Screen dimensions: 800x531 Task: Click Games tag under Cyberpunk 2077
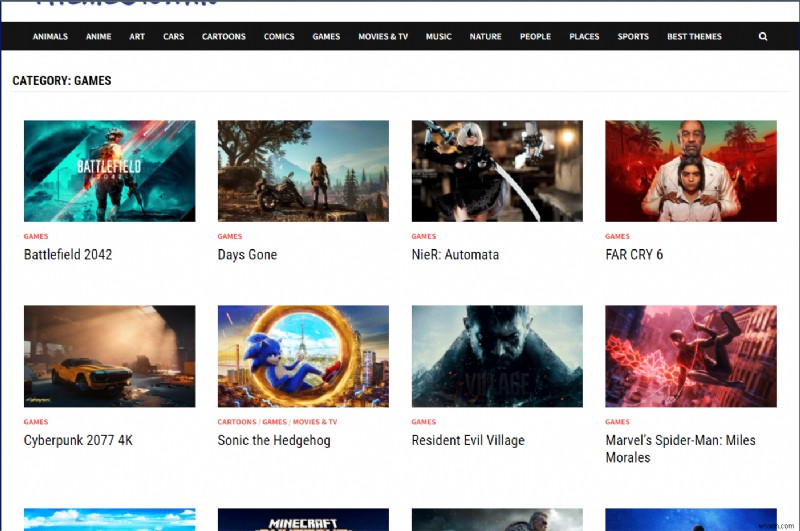click(x=36, y=422)
